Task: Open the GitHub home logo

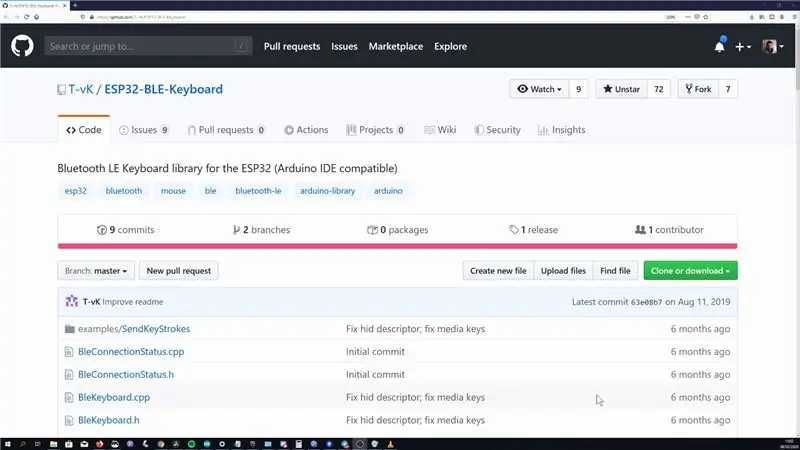Action: (x=22, y=46)
